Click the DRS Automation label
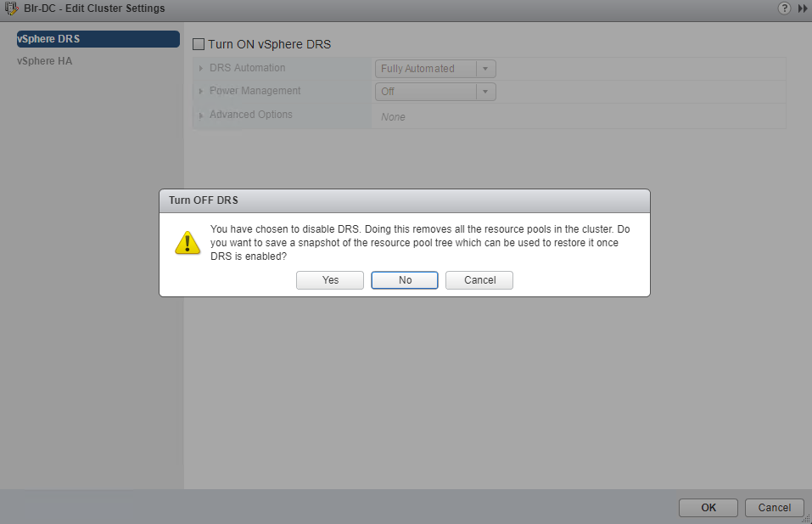812x524 pixels. (248, 68)
